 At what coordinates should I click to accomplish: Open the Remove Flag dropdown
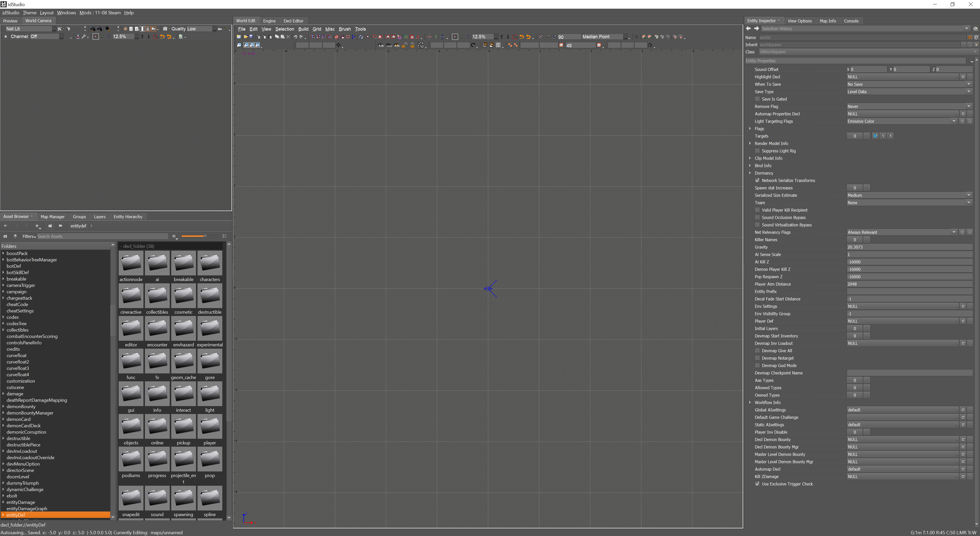(x=909, y=106)
